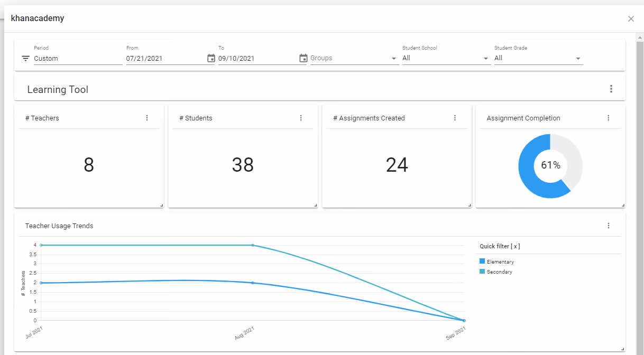Image resolution: width=644 pixels, height=355 pixels.
Task: Open the To date calendar picker
Action: [x=303, y=58]
